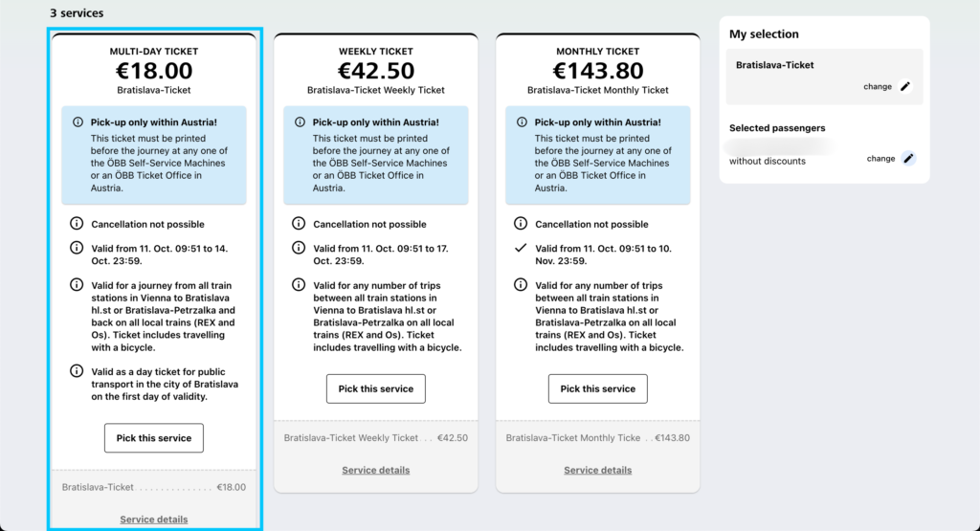This screenshot has width=980, height=531.
Task: Click the Multi-Day Ticket pick-up info icon
Action: point(78,122)
